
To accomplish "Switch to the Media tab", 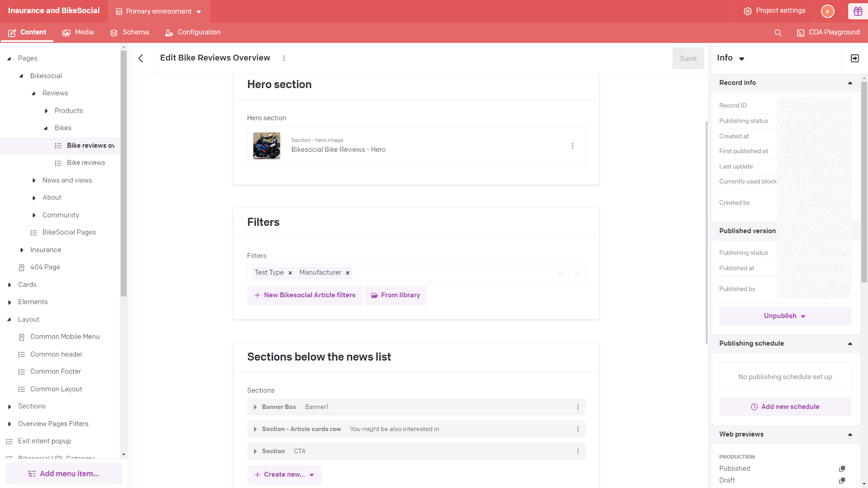I will click(78, 33).
